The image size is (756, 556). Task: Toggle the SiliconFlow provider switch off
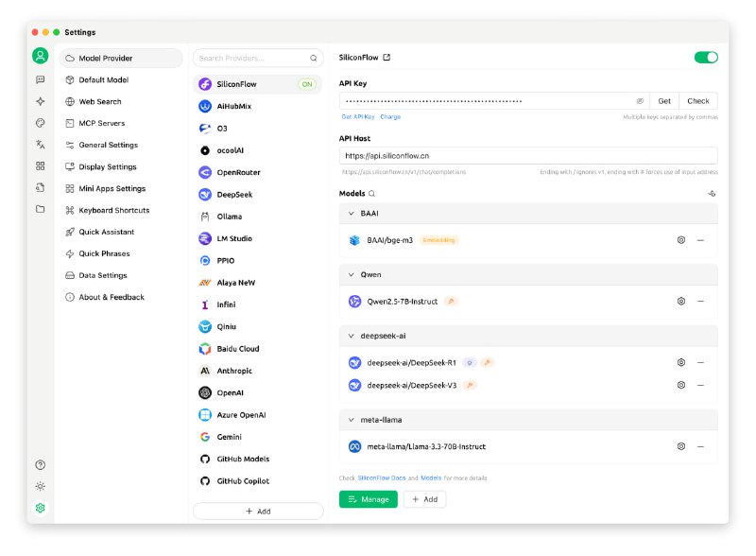click(x=706, y=58)
